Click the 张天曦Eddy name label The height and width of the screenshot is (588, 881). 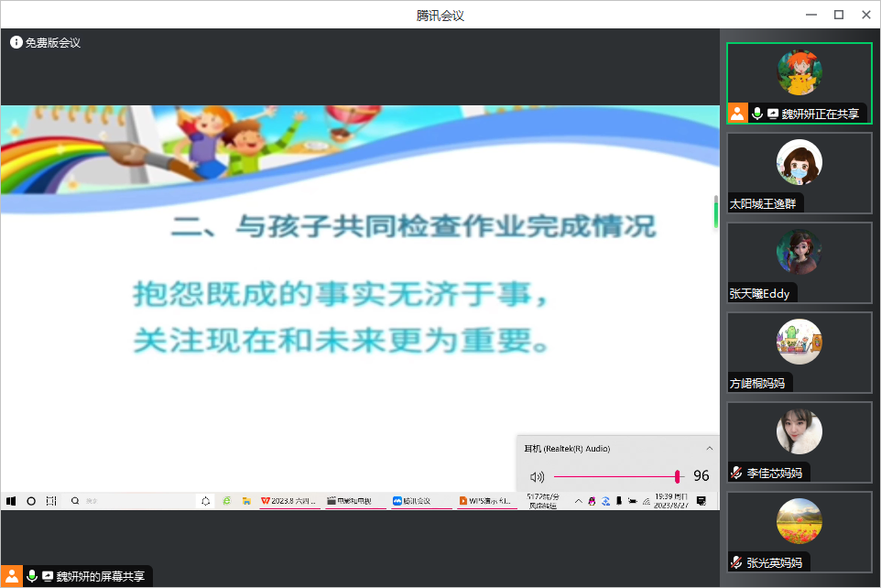759,293
